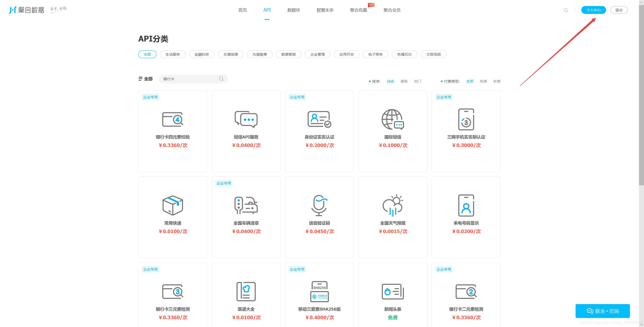Image resolution: width=644 pixels, height=327 pixels.
Task: Sort results by 最新
Action: pos(404,81)
